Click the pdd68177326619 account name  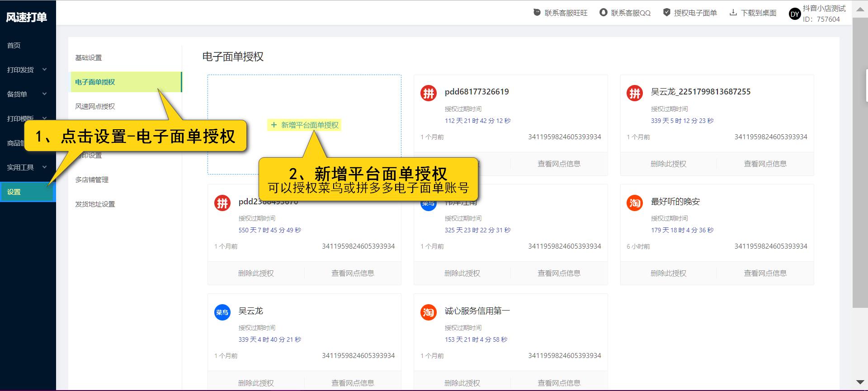[x=476, y=92]
